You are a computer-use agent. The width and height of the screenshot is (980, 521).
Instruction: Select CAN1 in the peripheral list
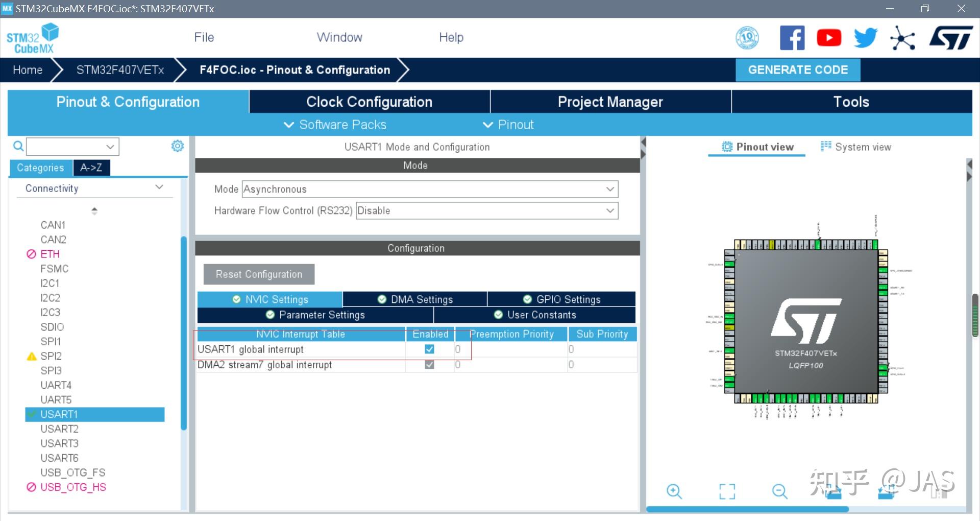click(53, 225)
